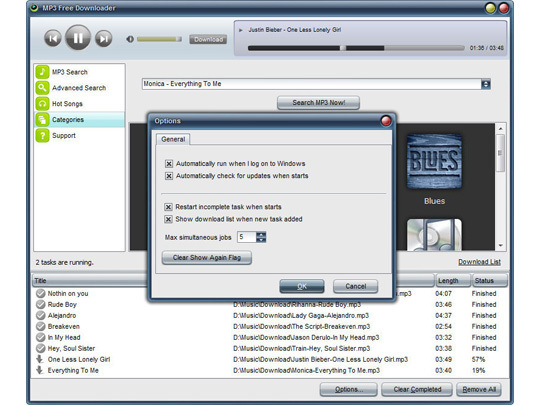Image resolution: width=540 pixels, height=405 pixels.
Task: Select the Lady Gaga-Alejandro.mp3 file path
Action: pos(301,315)
